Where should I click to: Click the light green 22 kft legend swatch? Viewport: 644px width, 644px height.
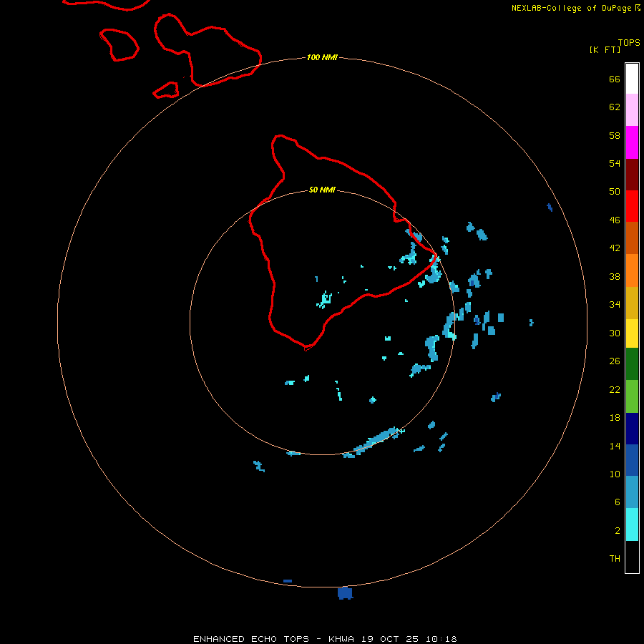pos(632,396)
